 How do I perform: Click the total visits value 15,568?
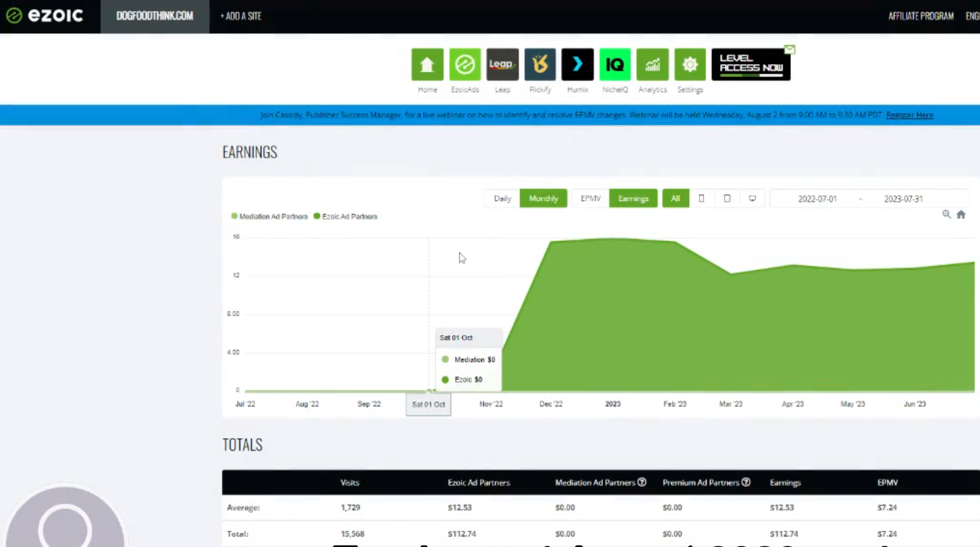click(x=353, y=534)
